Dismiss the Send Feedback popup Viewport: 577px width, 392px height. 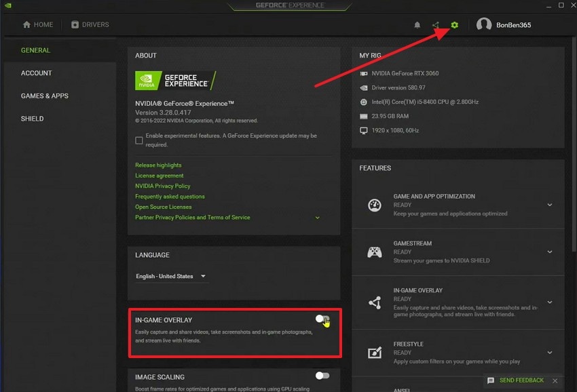click(555, 380)
